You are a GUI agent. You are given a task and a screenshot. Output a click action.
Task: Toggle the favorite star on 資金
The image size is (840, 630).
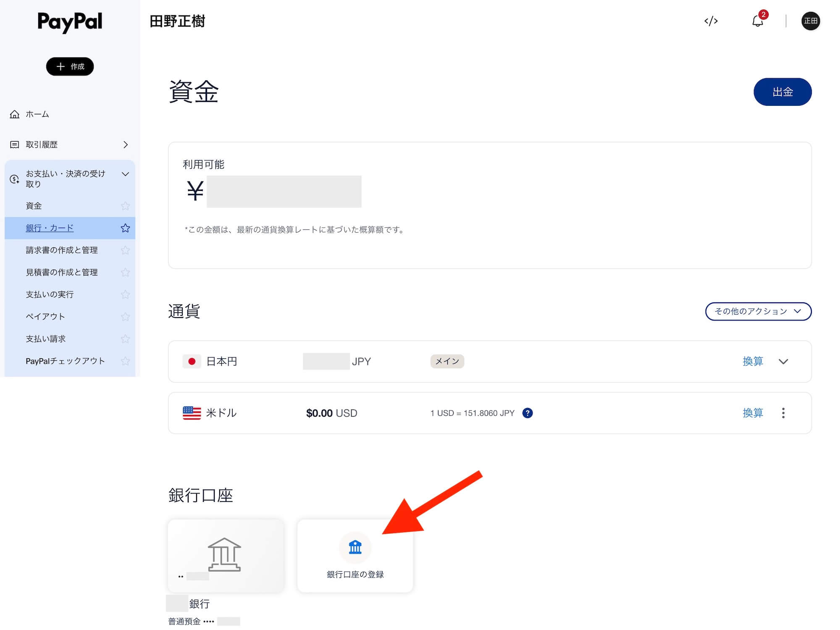click(x=125, y=206)
